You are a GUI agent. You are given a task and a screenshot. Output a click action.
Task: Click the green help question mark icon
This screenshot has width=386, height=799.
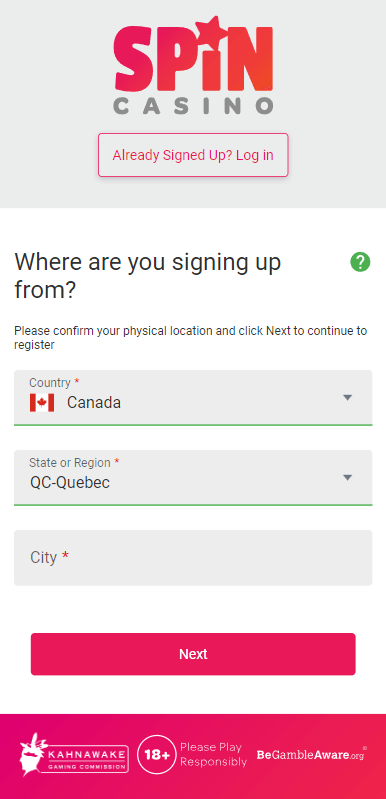point(360,262)
